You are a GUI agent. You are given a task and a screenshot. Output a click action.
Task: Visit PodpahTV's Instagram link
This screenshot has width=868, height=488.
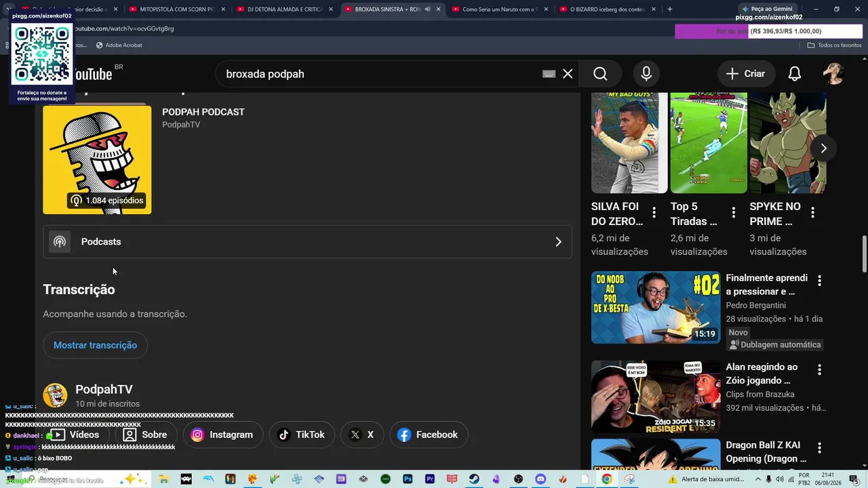pos(222,435)
